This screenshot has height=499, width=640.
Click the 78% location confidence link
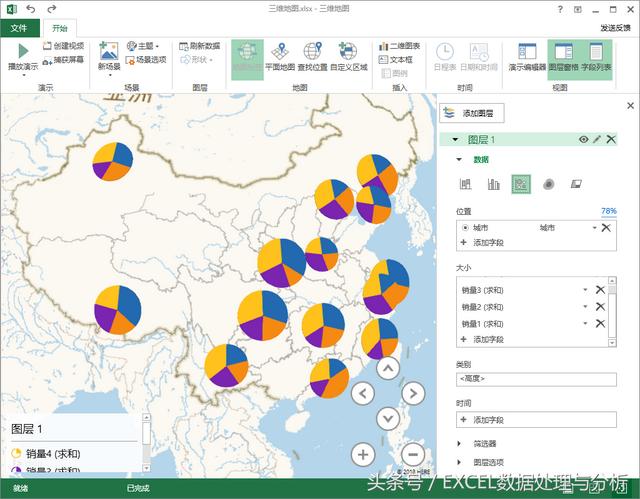[608, 212]
